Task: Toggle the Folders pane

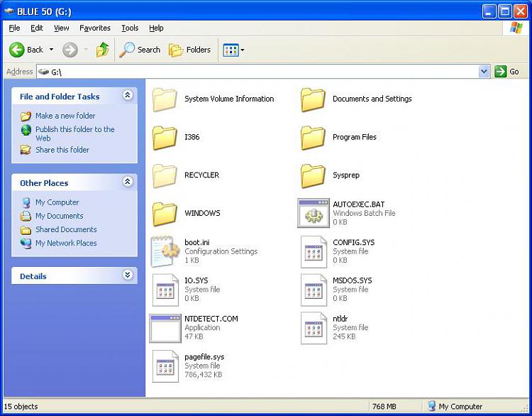Action: tap(189, 50)
